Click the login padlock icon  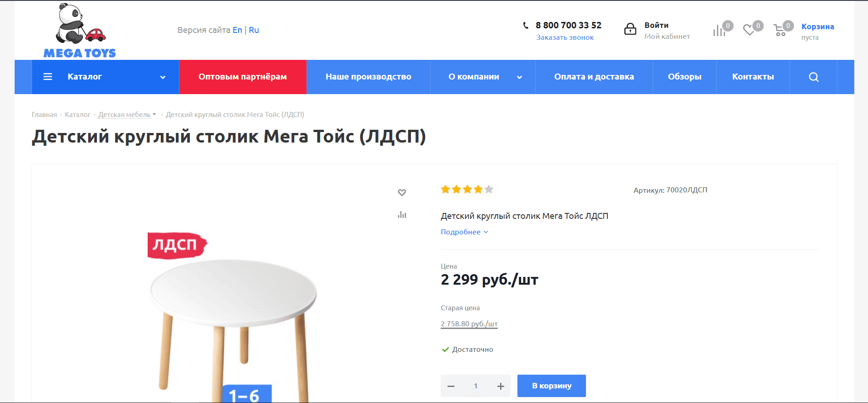(x=630, y=29)
